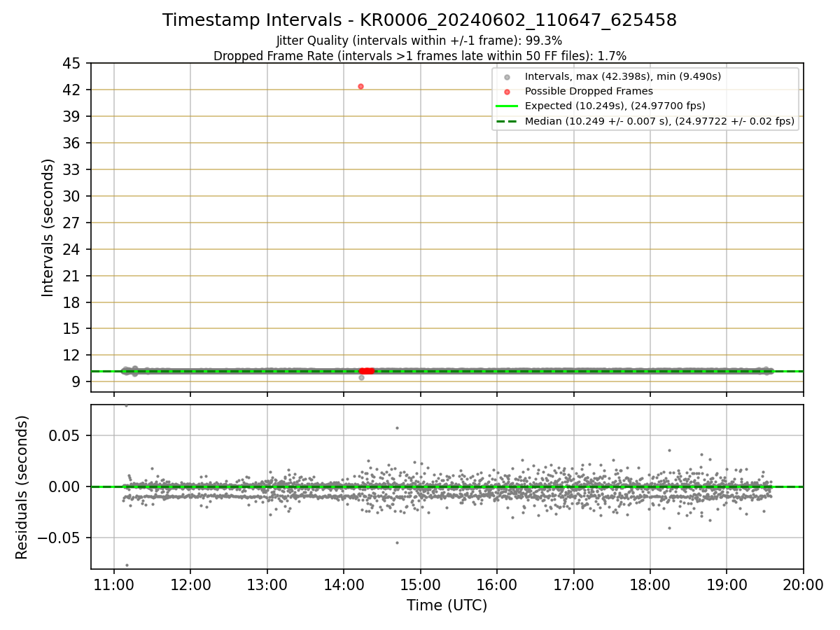Click the 19:00 x-axis tick label
This screenshot has width=840, height=630.
(x=726, y=585)
